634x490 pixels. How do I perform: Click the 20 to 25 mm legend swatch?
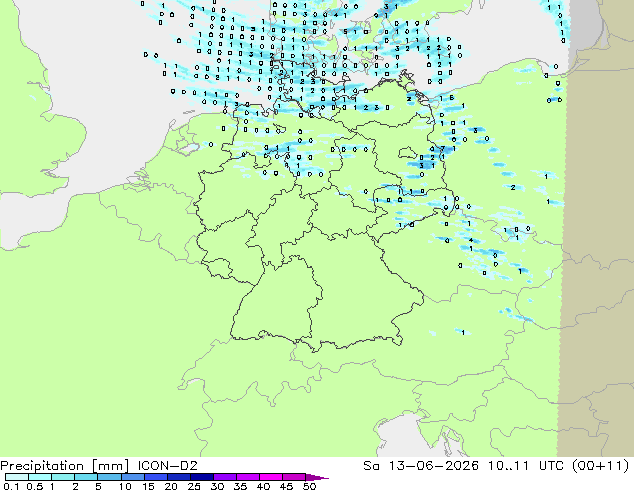[178, 477]
